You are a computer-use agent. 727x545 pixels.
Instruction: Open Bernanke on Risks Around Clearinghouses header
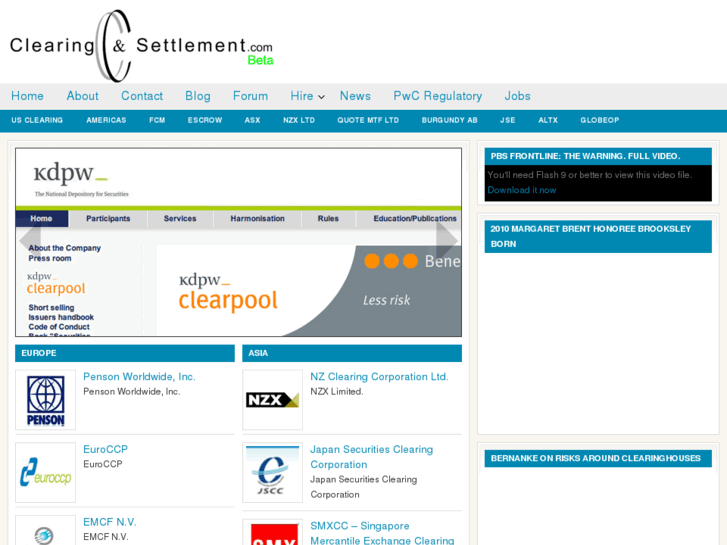(x=598, y=458)
